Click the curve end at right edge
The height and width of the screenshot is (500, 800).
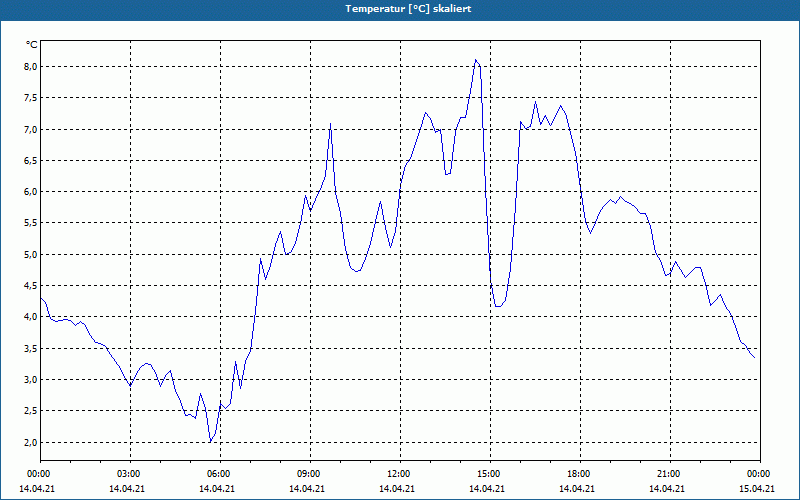pyautogui.click(x=754, y=357)
